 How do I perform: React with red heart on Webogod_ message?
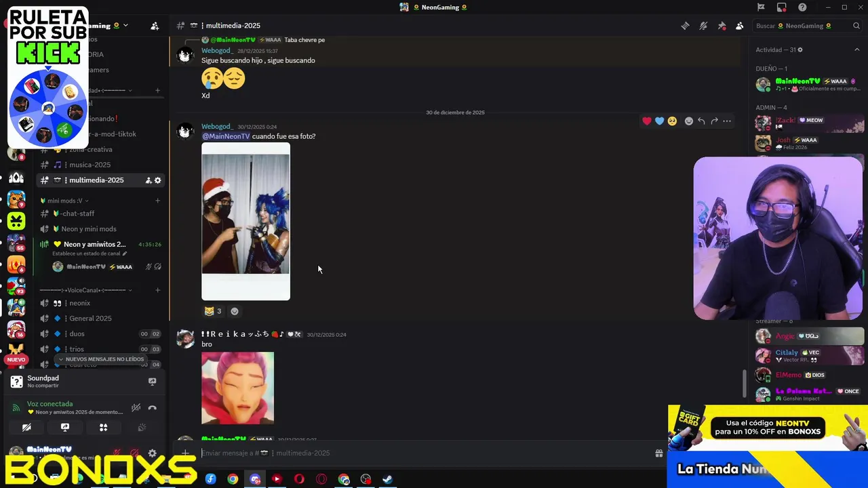click(647, 121)
